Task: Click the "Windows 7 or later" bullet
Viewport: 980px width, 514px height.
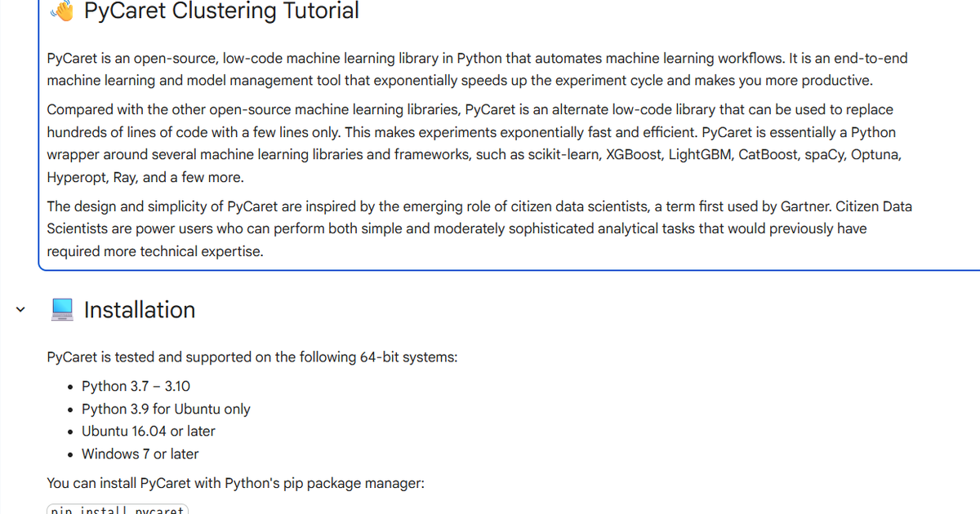Action: [140, 454]
